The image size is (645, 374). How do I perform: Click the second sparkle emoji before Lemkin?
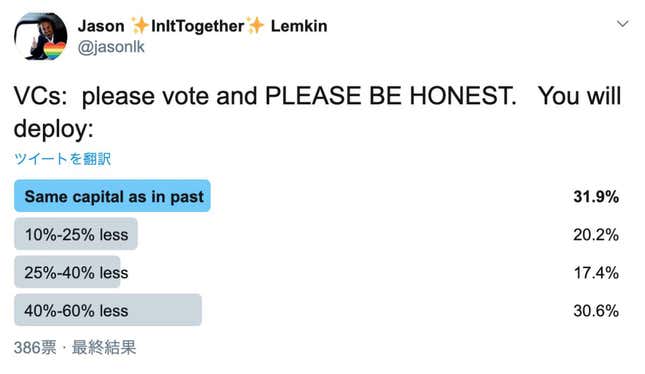tap(256, 26)
